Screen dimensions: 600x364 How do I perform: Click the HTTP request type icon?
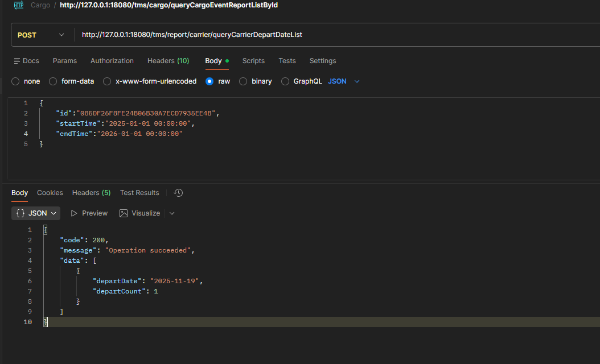point(18,5)
